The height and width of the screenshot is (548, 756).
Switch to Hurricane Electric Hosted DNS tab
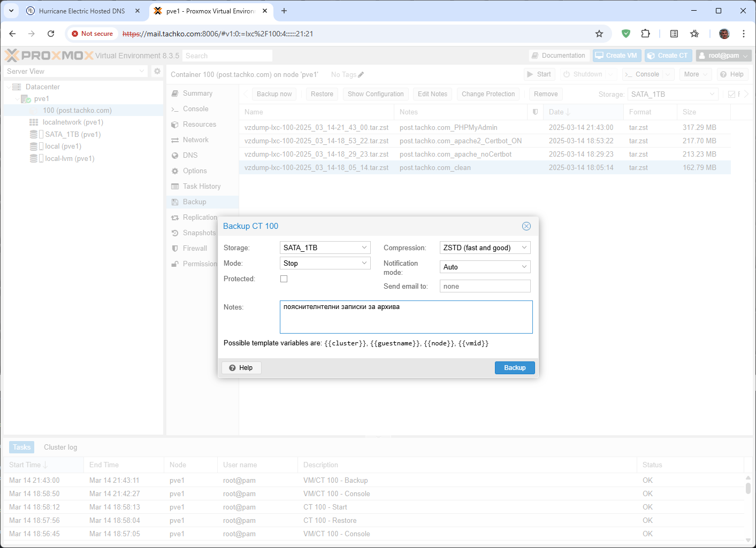tap(82, 11)
